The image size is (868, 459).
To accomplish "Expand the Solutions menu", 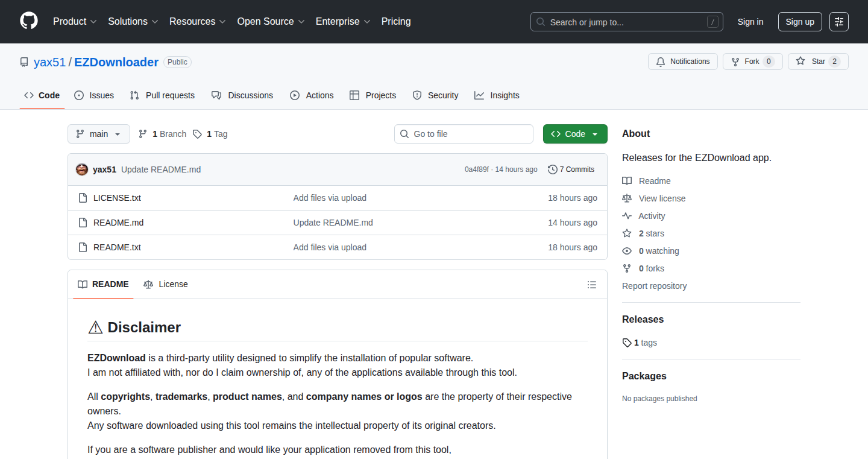I will click(x=133, y=21).
